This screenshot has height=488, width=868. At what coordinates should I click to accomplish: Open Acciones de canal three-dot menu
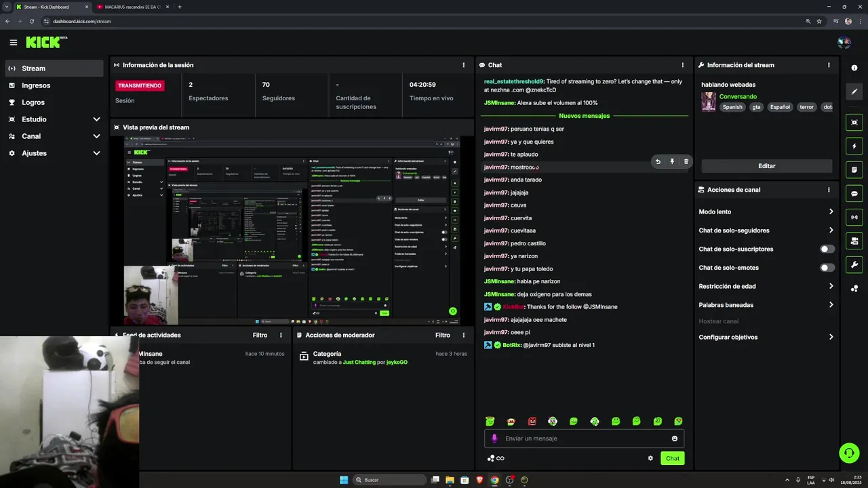point(829,190)
